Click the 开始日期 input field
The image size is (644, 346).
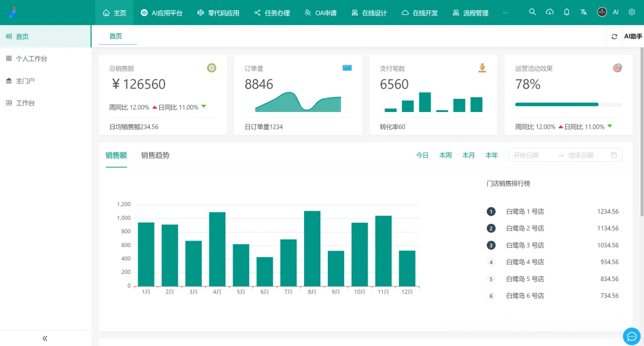[x=531, y=155]
